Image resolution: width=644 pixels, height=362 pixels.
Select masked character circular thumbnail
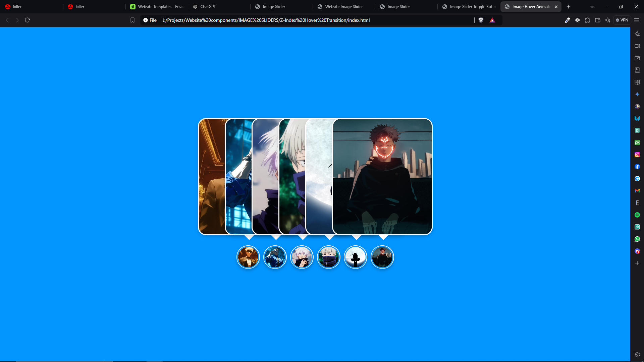point(329,257)
